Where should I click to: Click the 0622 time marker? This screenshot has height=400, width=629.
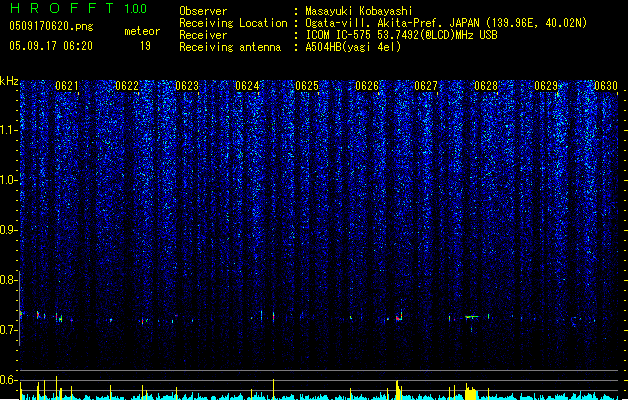tap(127, 86)
